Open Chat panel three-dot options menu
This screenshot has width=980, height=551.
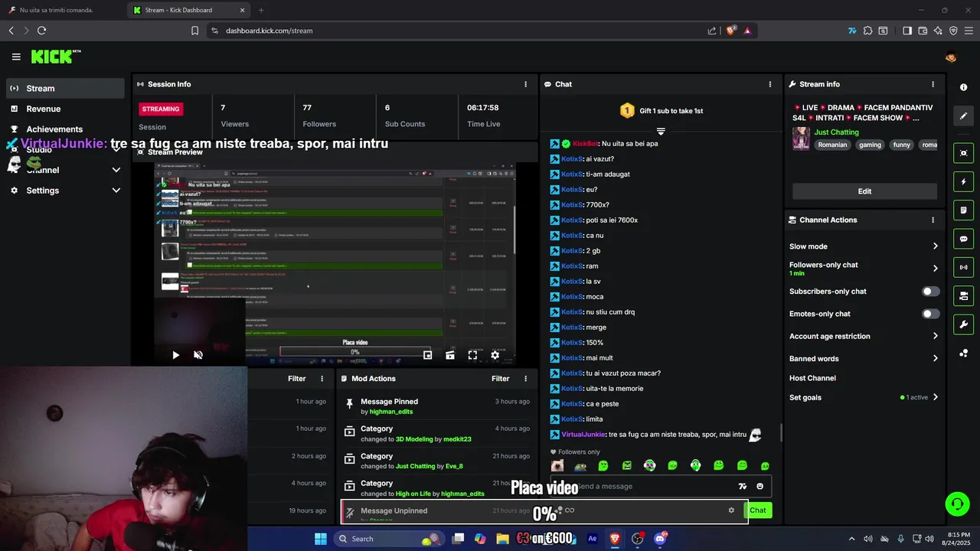(770, 84)
